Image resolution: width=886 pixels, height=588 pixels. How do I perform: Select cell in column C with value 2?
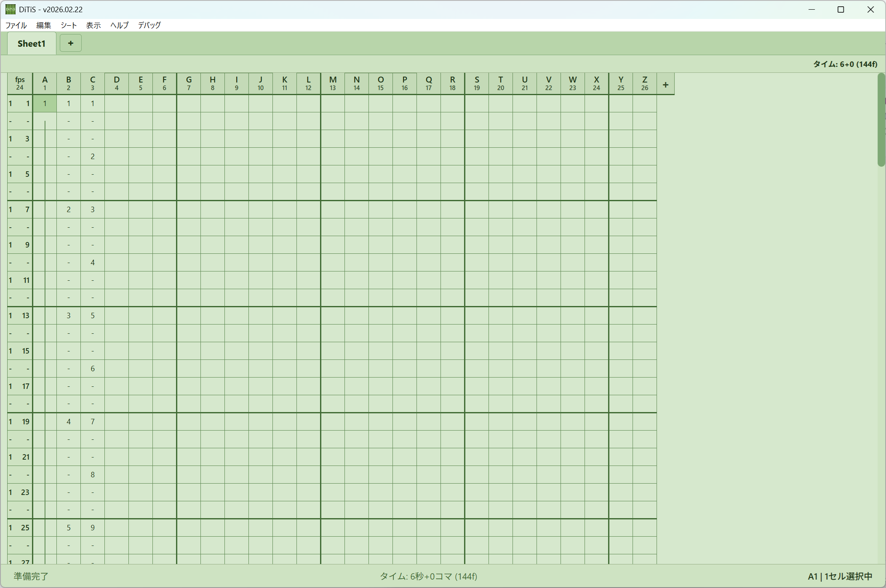tap(93, 157)
